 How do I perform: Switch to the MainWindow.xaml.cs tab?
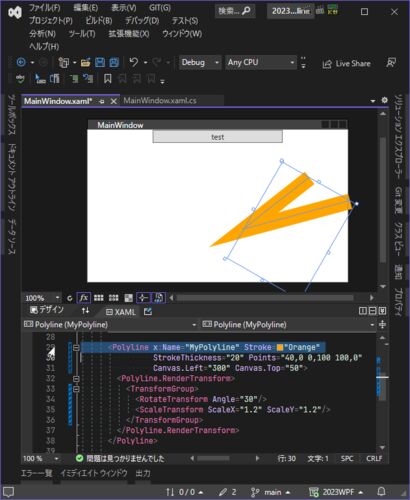(160, 100)
